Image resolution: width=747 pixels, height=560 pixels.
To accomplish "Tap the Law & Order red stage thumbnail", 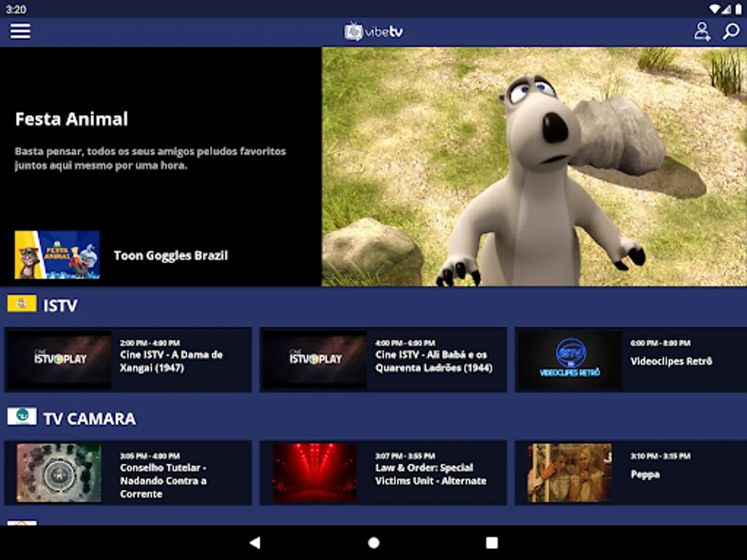I will [x=314, y=473].
